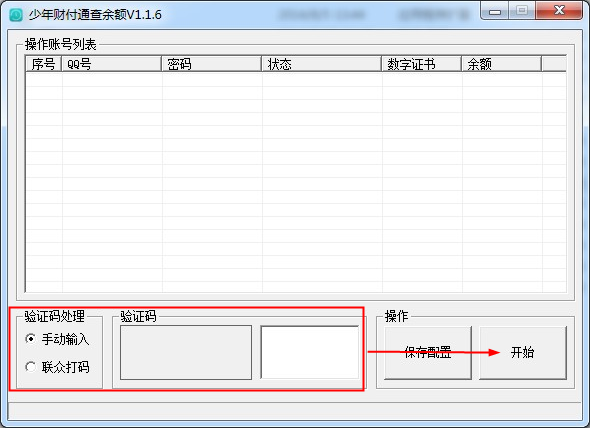The image size is (590, 428).
Task: Click the white 验证码 input box
Action: pyautogui.click(x=310, y=352)
